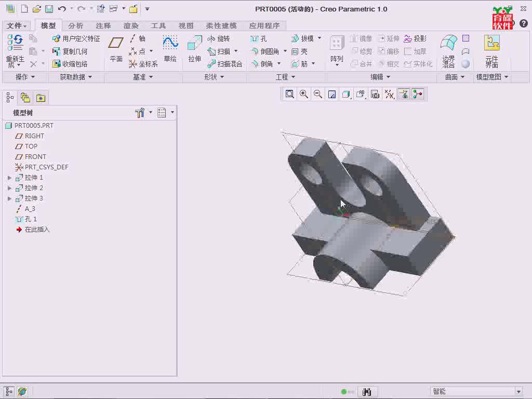Viewport: 532px width, 399px height.
Task: Open the 工程 group dropdown
Action: [x=285, y=77]
